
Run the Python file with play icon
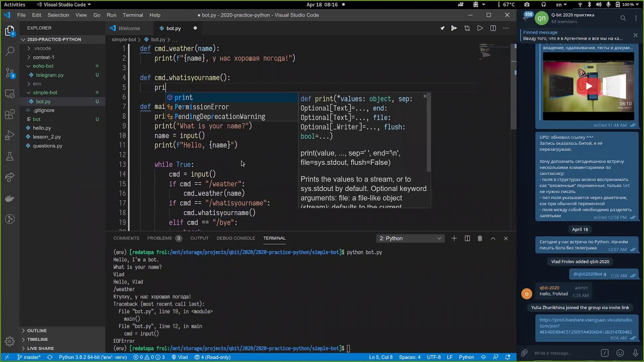point(480,28)
